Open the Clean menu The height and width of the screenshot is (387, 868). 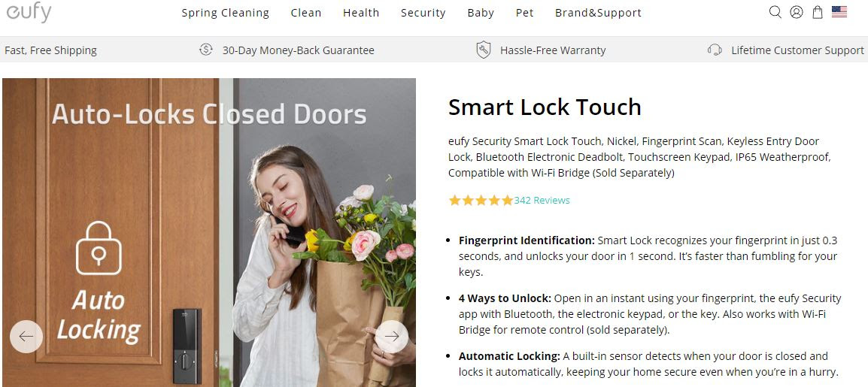pyautogui.click(x=306, y=13)
